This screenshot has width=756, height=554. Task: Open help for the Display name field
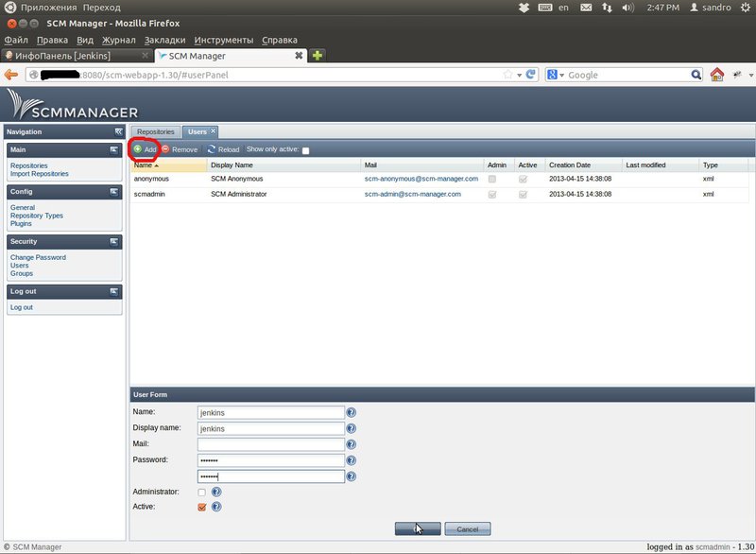351,428
